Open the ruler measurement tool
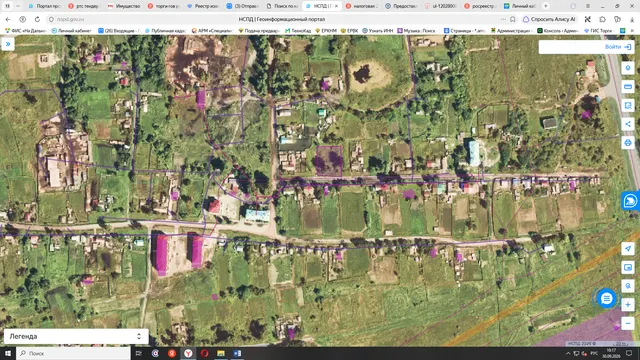Viewport: 640px width, 360px height. coord(628,87)
